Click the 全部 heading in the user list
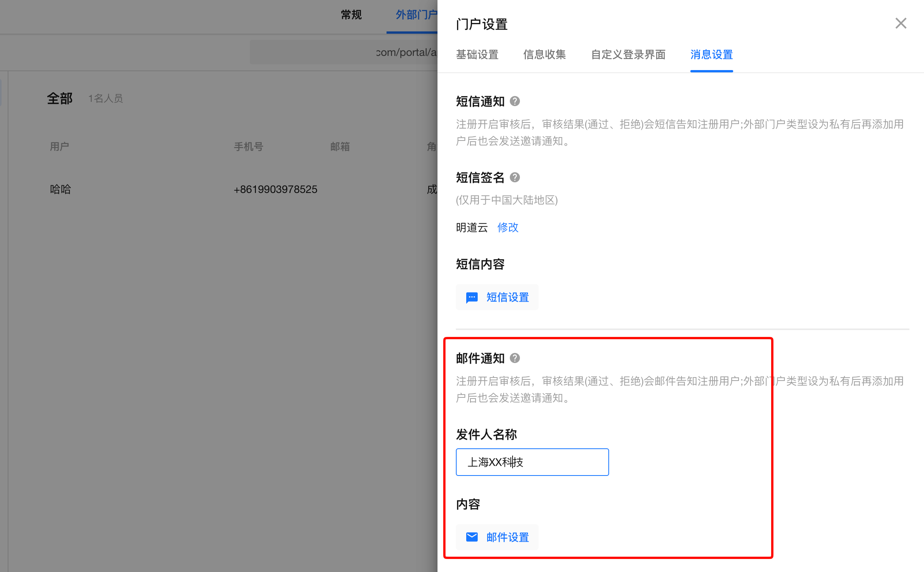The height and width of the screenshot is (572, 924). point(60,99)
